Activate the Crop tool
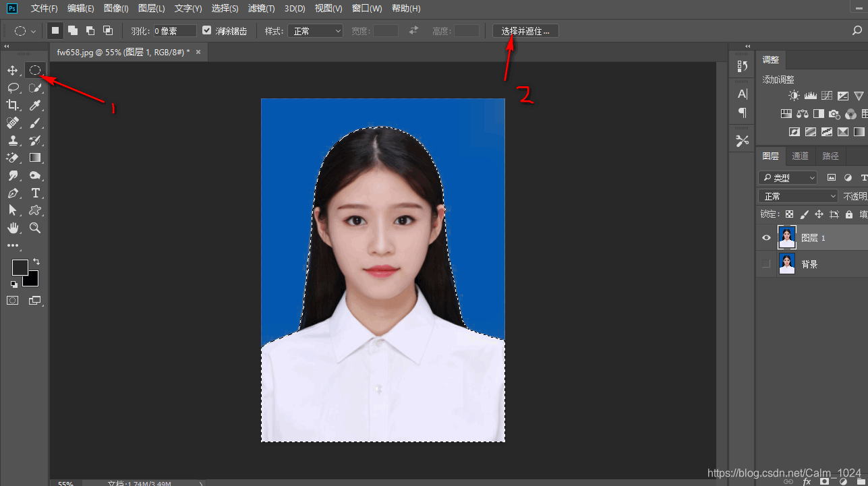 click(13, 105)
